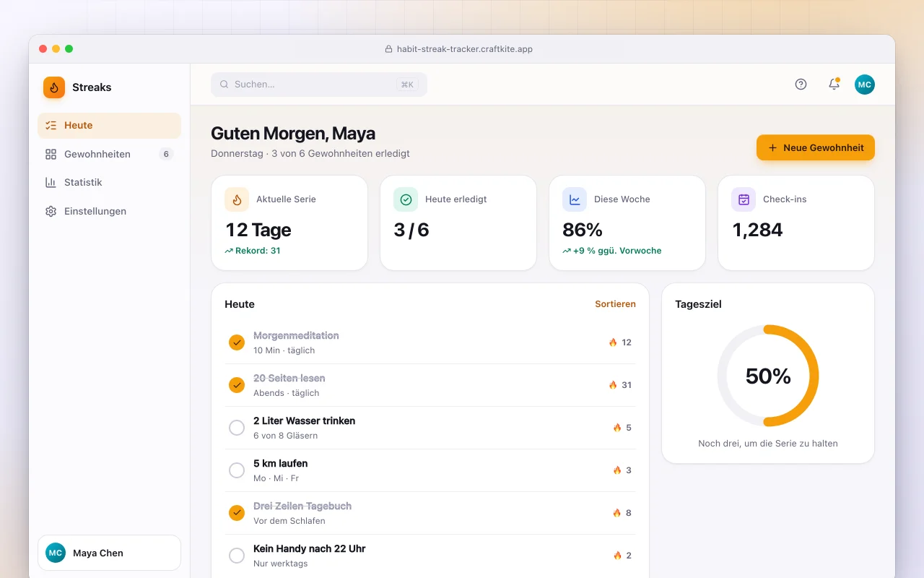Click the calendar icon on Check-ins card
The height and width of the screenshot is (578, 924).
744,199
